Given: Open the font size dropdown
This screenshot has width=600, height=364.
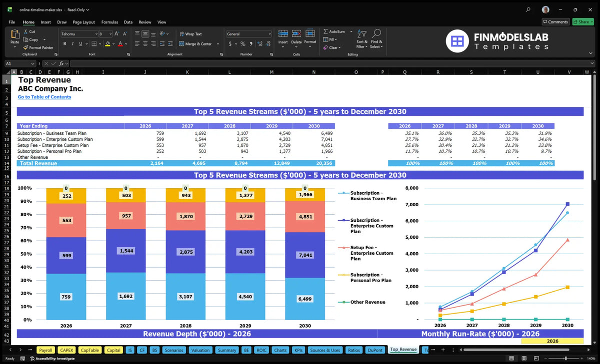Looking at the screenshot, I should (110, 34).
